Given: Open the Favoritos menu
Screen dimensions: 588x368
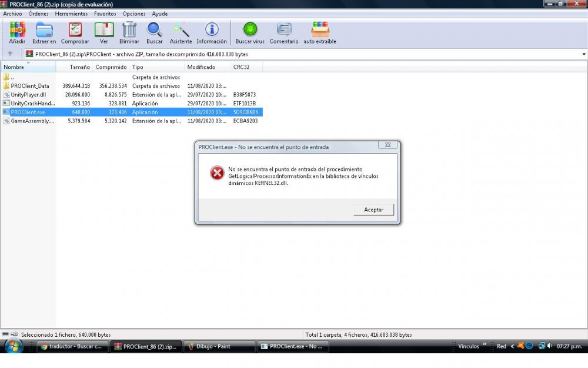Looking at the screenshot, I should (105, 14).
